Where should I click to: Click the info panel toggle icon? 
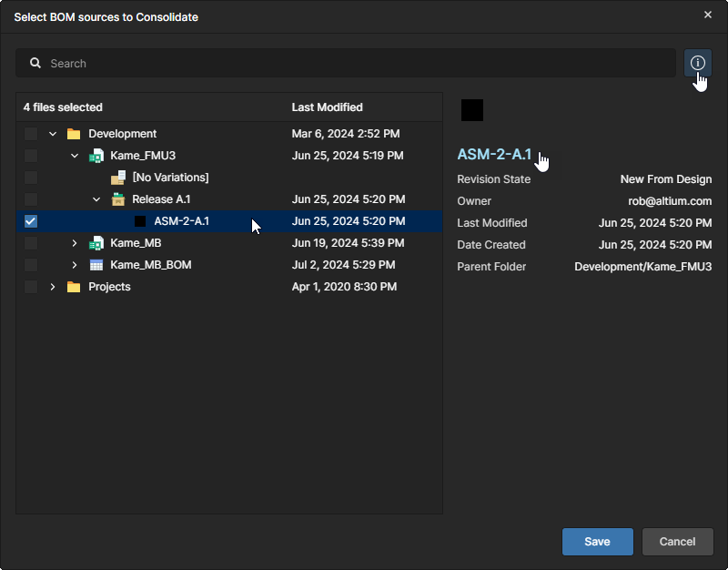tap(698, 63)
